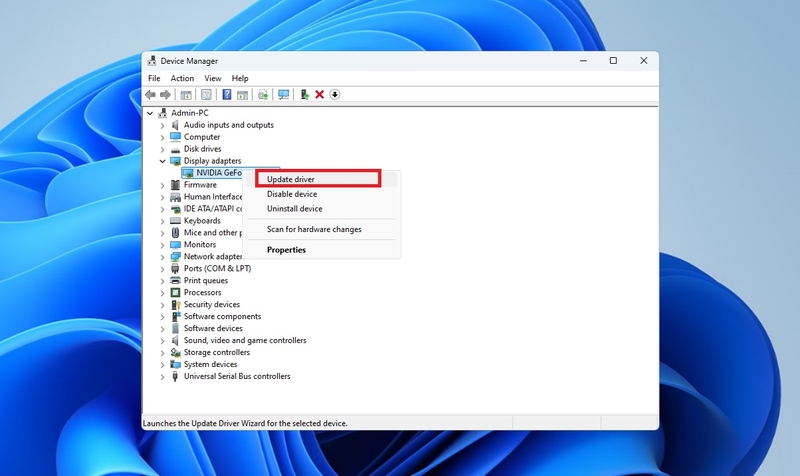Image resolution: width=800 pixels, height=476 pixels.
Task: Select the Processors tree label
Action: point(203,292)
